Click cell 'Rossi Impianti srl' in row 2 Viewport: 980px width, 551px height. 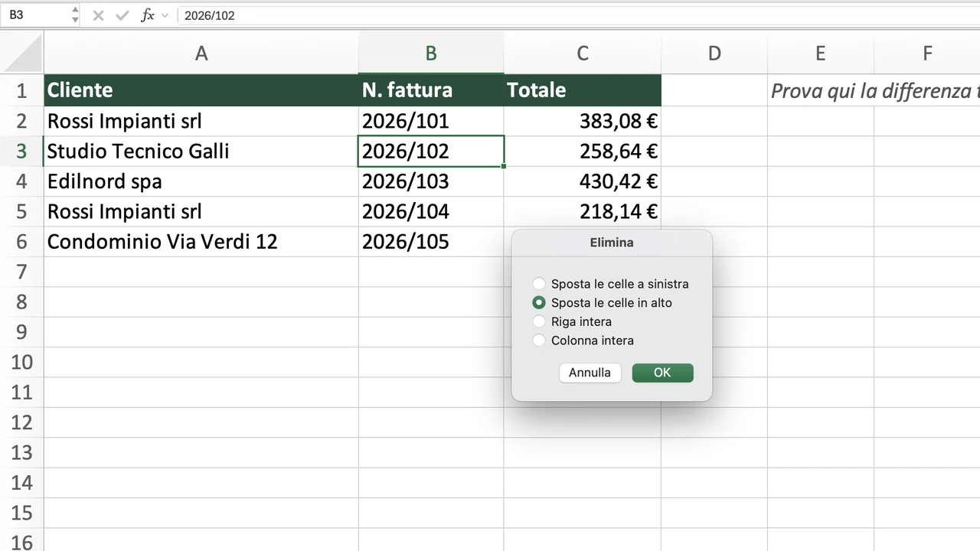[201, 121]
